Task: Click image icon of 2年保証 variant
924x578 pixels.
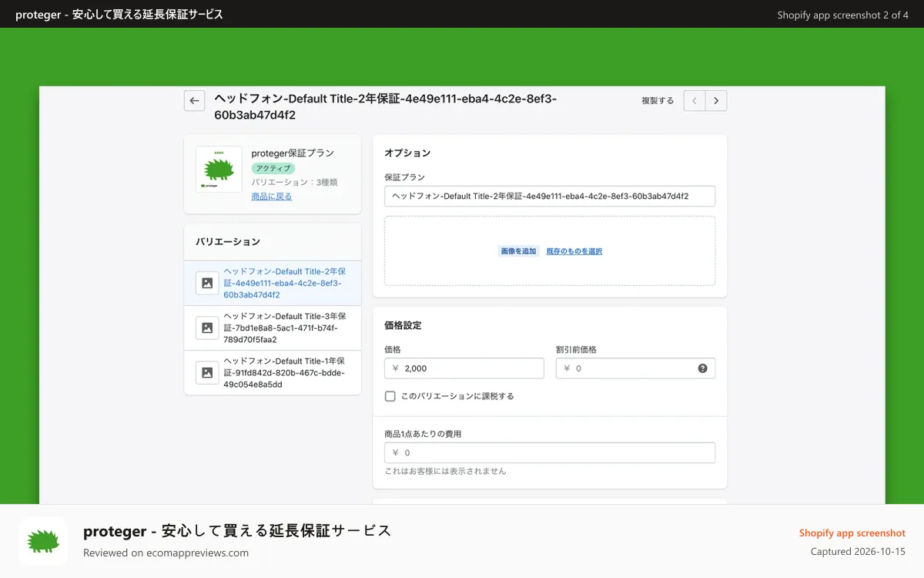Action: point(207,283)
